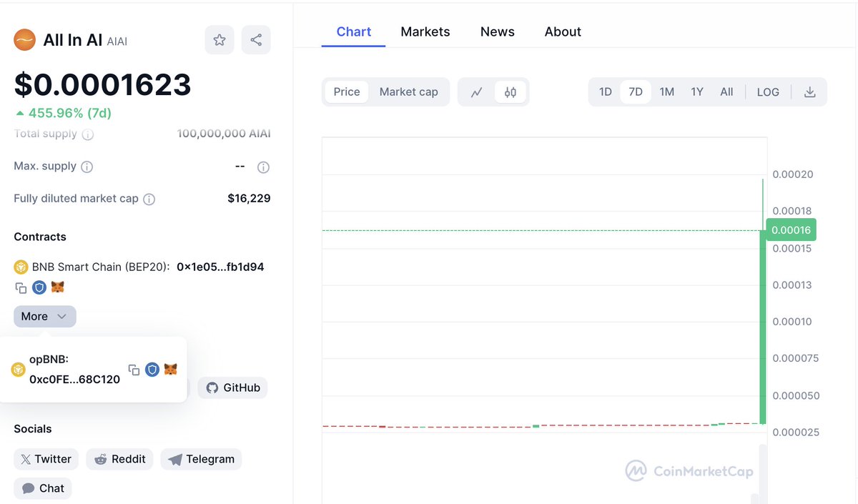The height and width of the screenshot is (504, 858).
Task: Click the All In AI coin logo
Action: click(x=25, y=40)
